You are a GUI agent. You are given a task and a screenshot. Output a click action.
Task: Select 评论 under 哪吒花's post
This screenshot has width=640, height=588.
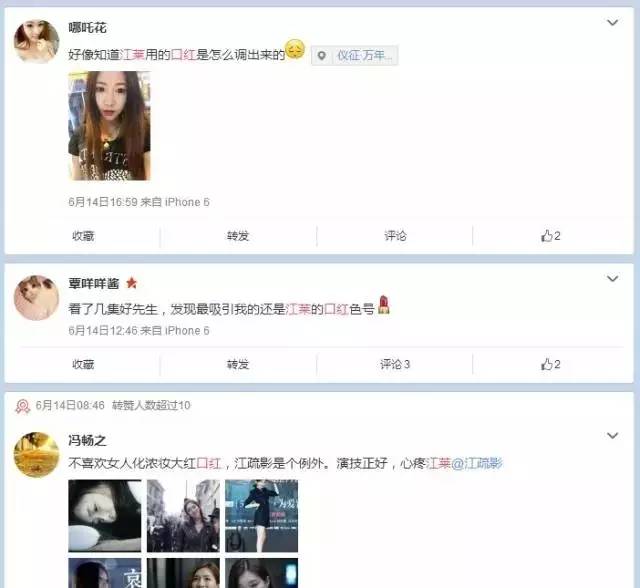click(395, 236)
